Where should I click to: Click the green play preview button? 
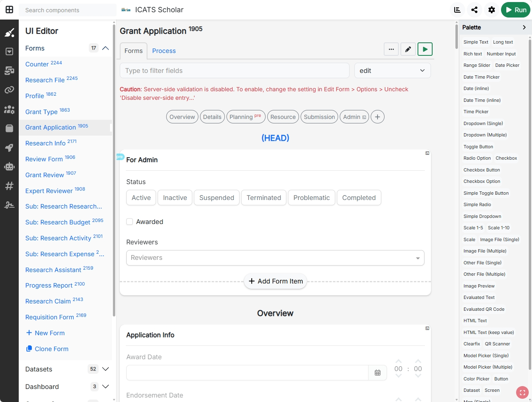coord(425,49)
